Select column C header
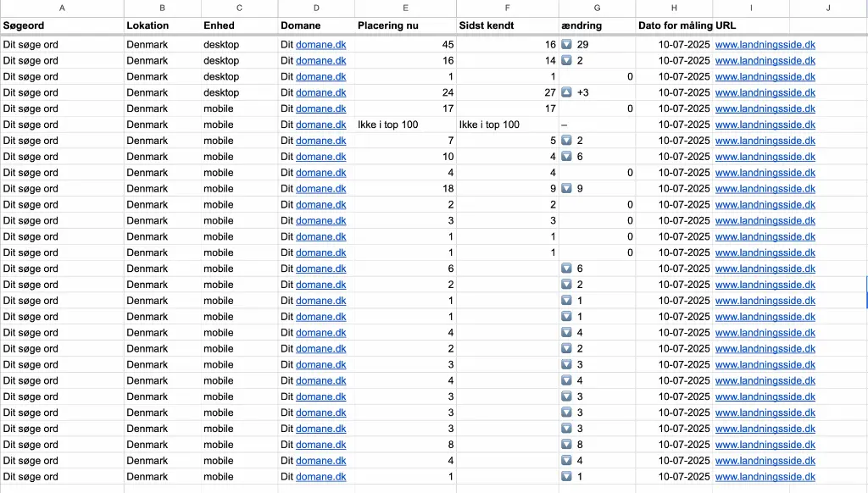The width and height of the screenshot is (868, 493). click(x=239, y=8)
